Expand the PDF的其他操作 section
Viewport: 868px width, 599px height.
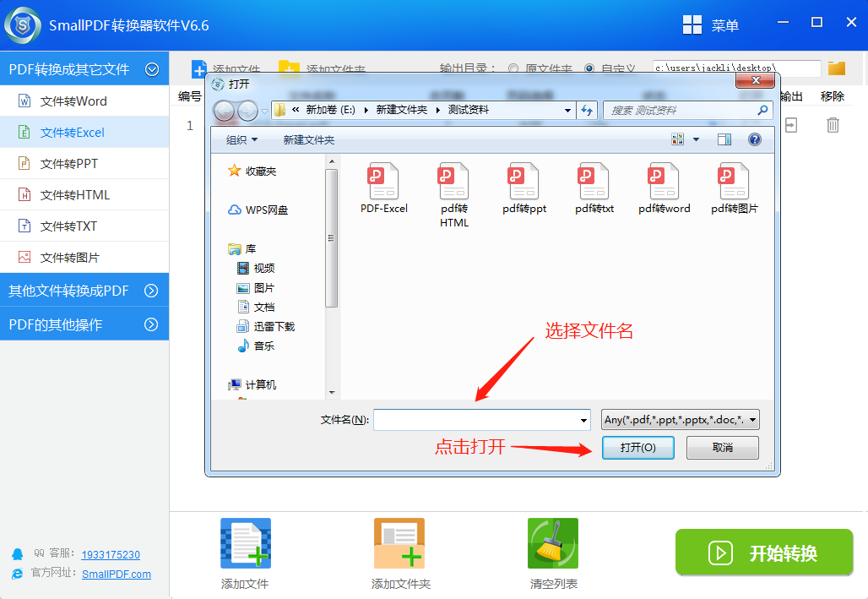point(151,324)
